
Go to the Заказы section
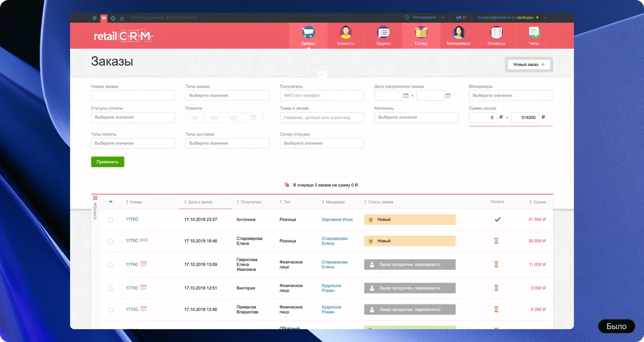coord(308,36)
